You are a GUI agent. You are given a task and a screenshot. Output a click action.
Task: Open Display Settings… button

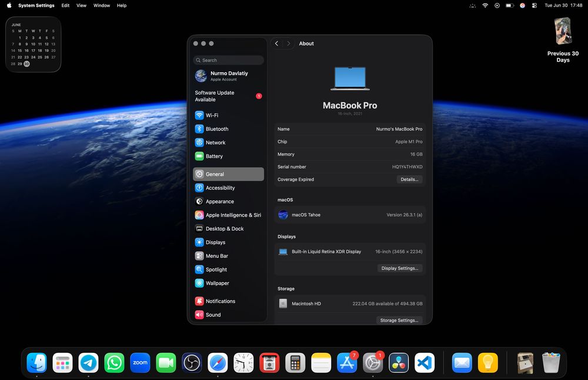[x=400, y=268]
